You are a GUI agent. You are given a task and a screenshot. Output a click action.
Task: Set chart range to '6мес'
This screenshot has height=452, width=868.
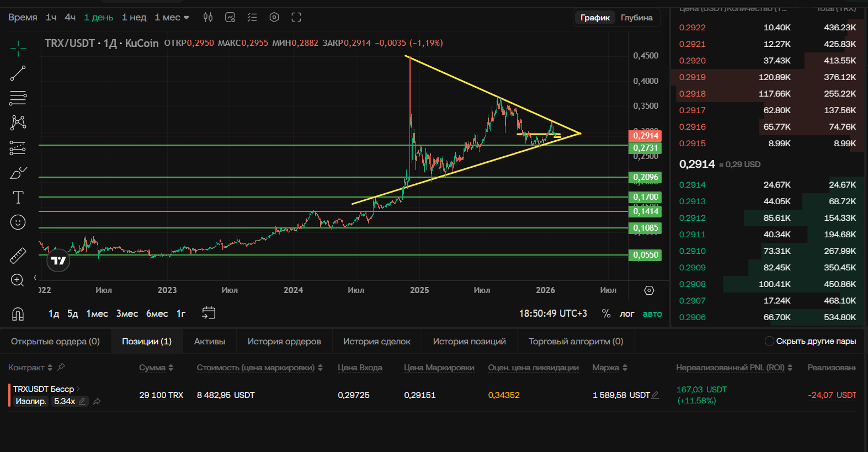tap(157, 313)
